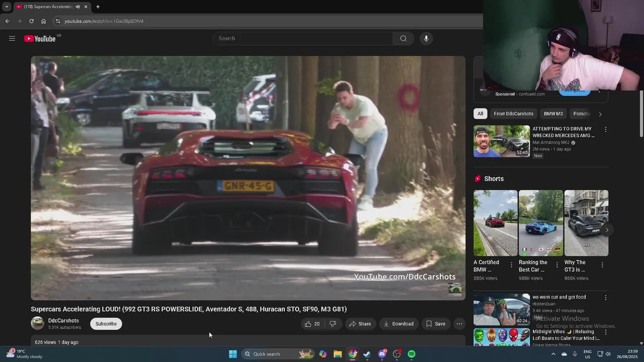This screenshot has width=644, height=362.
Task: Open the Windows Start menu
Action: [x=232, y=354]
